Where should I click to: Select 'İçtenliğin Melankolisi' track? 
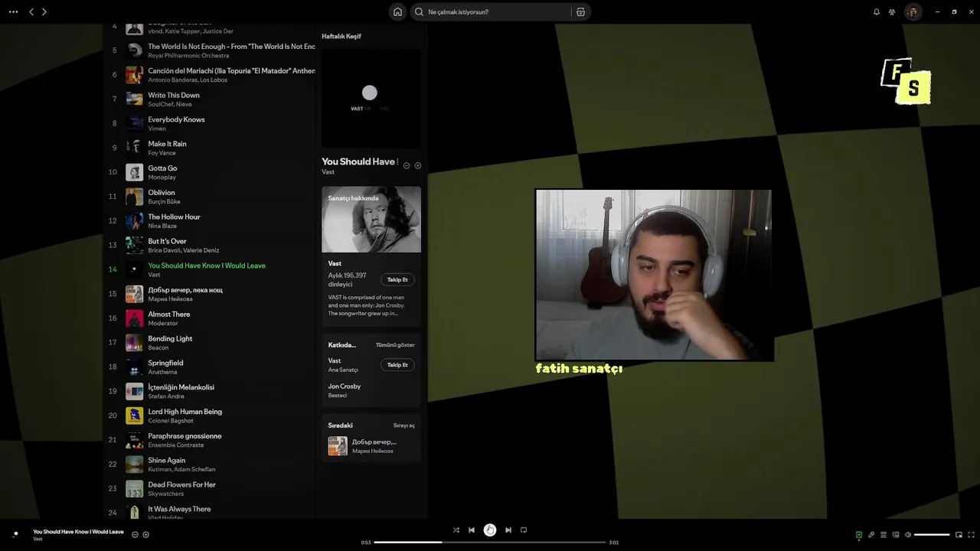click(x=181, y=387)
